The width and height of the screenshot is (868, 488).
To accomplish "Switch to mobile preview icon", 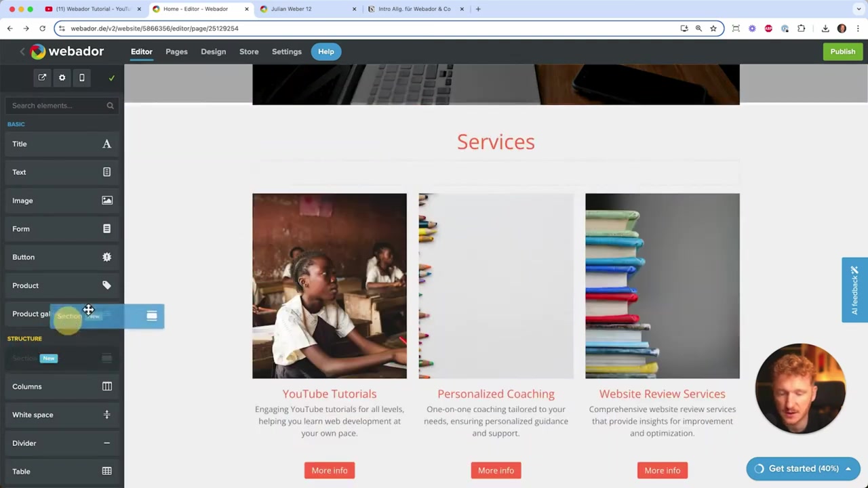I will coord(81,78).
